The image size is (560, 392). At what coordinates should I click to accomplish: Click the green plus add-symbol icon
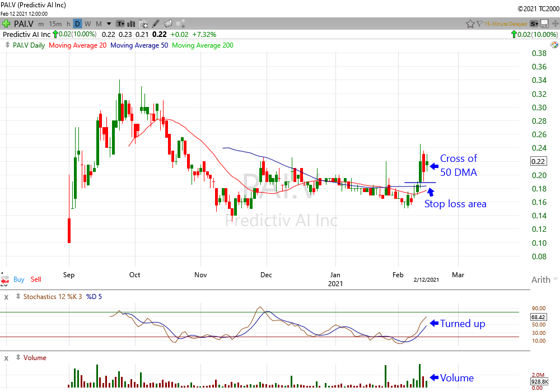click(x=6, y=24)
